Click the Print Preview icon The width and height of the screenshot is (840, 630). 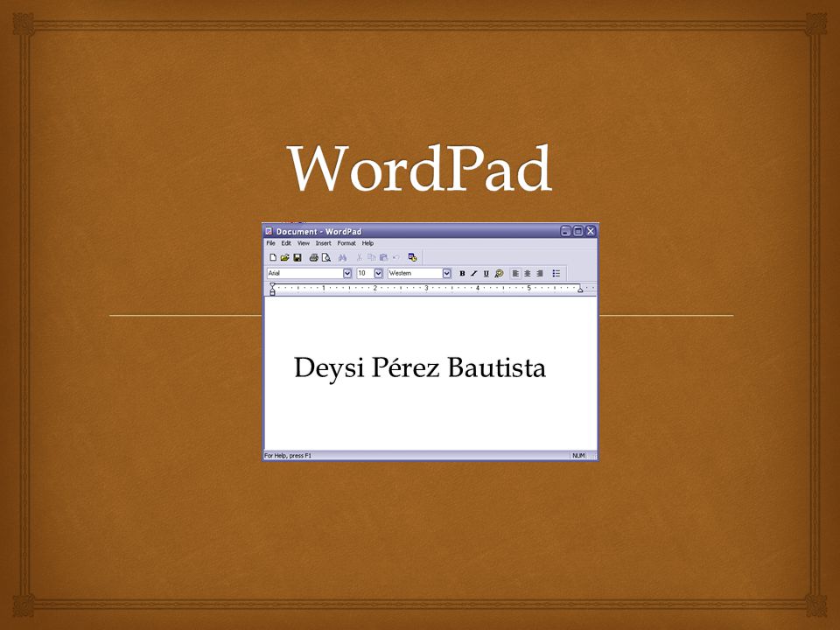325,257
